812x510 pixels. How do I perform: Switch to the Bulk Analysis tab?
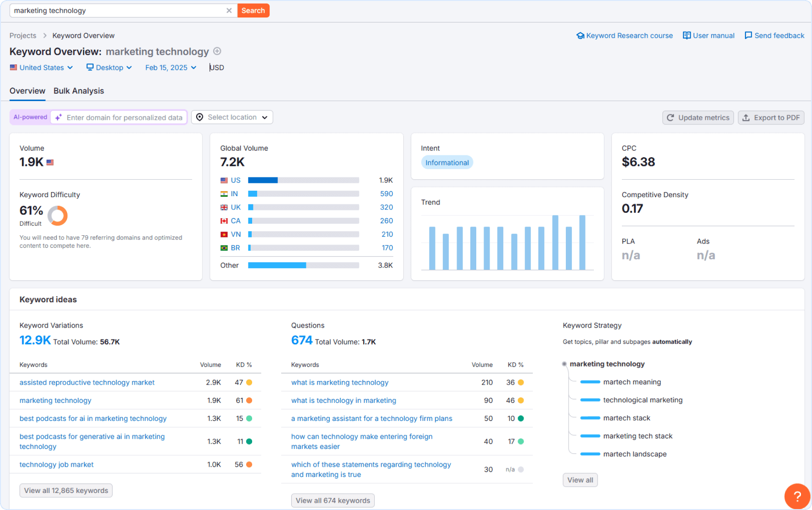pos(79,91)
